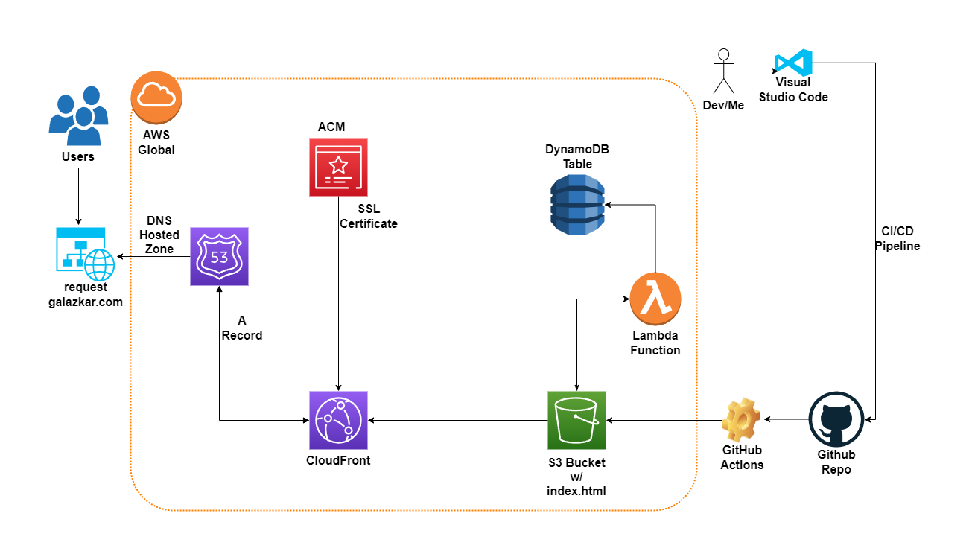Click the 'ACM' label text
The image size is (969, 560).
click(331, 127)
